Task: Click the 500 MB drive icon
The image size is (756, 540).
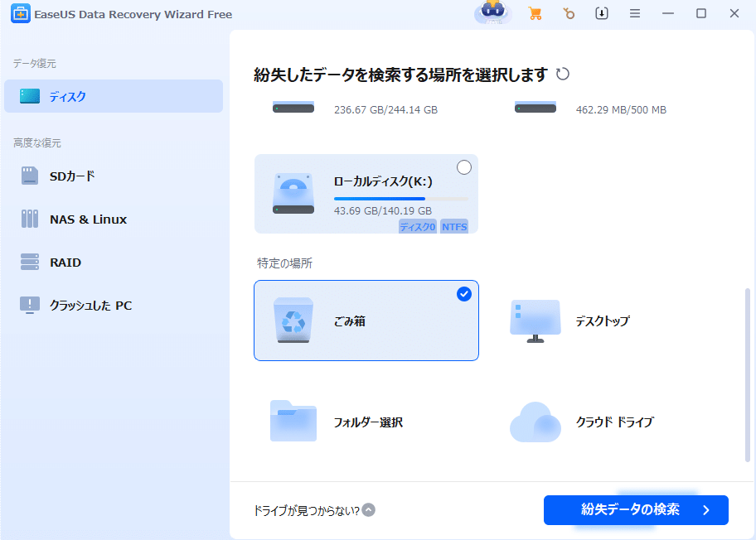Action: (535, 107)
